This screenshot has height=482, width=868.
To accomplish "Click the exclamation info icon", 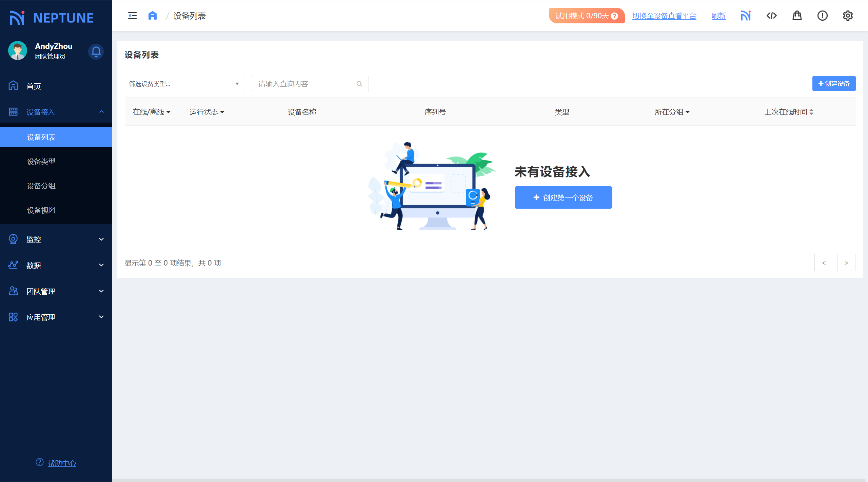I will (x=822, y=16).
